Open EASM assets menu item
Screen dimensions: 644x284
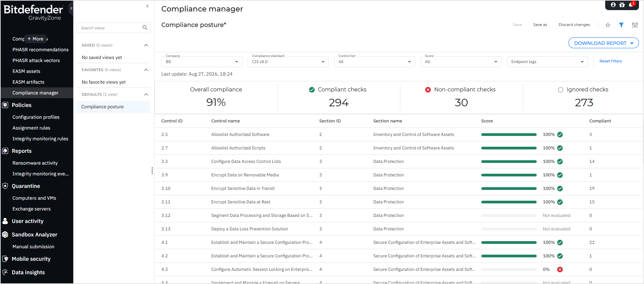click(x=26, y=71)
